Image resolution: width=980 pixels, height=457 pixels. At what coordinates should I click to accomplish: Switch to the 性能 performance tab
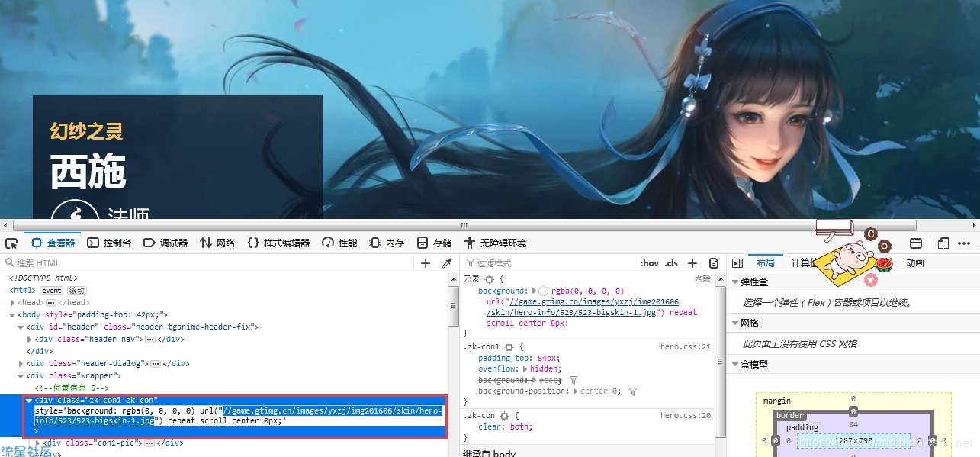click(x=339, y=243)
